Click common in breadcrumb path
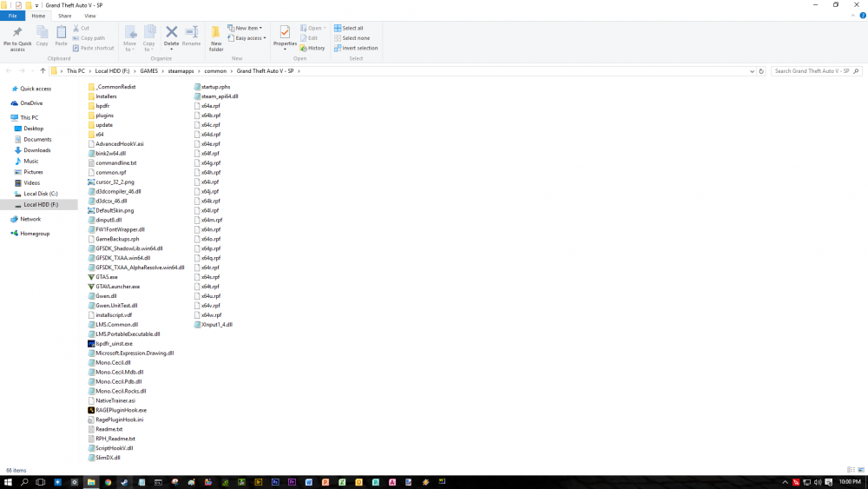Viewport: 868px width, 489px height. pos(215,71)
